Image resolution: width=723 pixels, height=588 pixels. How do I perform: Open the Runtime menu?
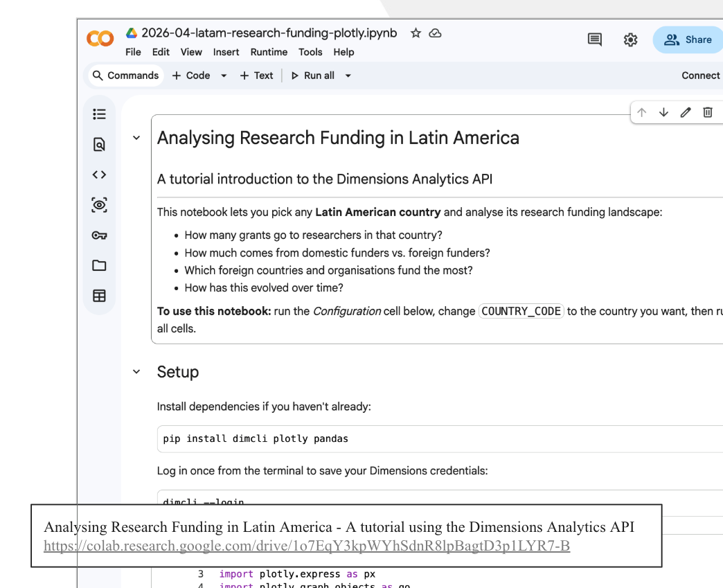point(269,52)
